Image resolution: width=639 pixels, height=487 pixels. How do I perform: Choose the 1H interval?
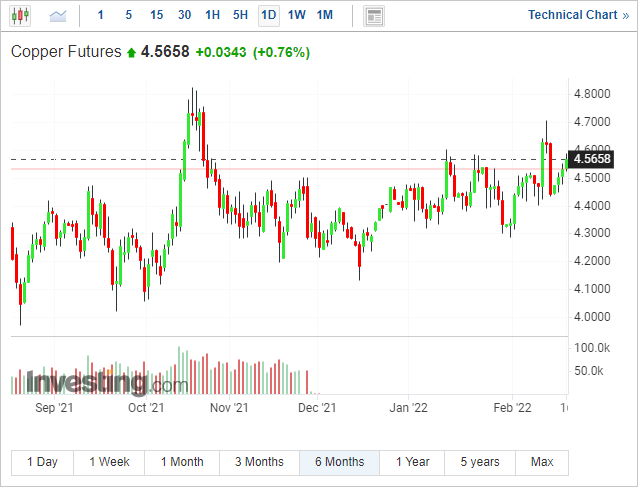[x=212, y=15]
